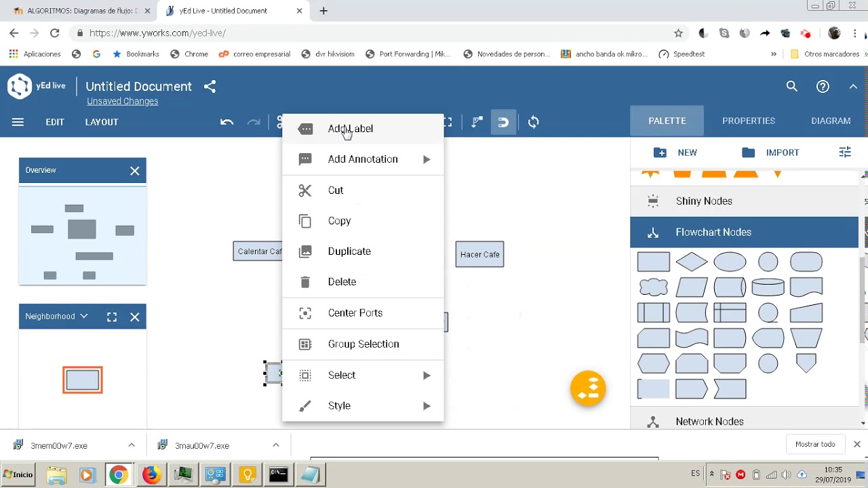Click the Overview minimap thumbnail
Viewport: 868px width, 488px height.
point(83,236)
